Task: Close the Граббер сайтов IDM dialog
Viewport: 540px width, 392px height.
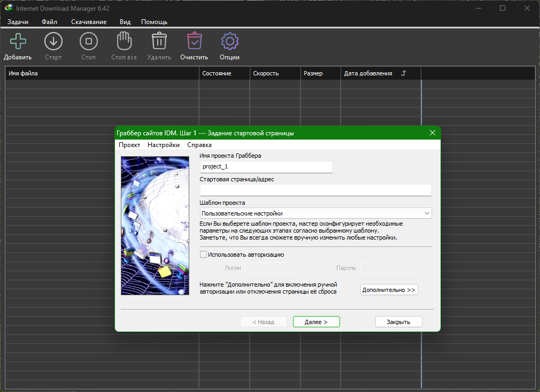Action: click(x=433, y=133)
